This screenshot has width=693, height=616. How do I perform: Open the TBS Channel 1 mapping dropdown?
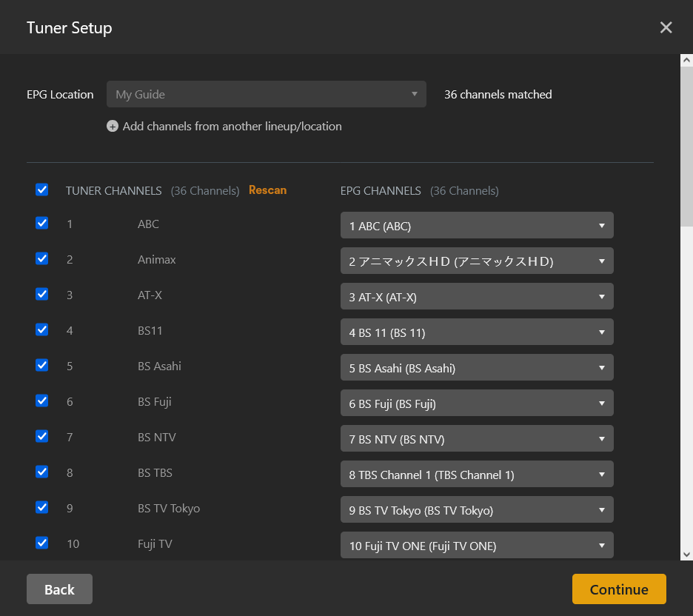pyautogui.click(x=476, y=474)
